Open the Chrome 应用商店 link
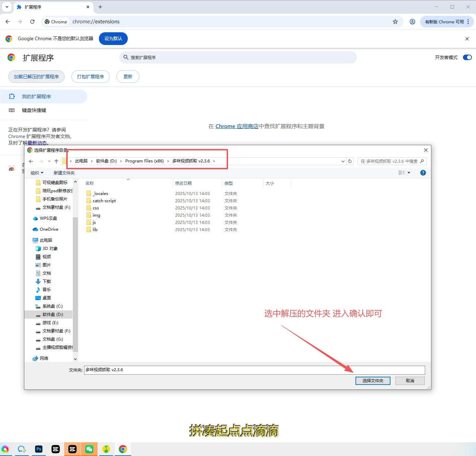476x456 pixels. [x=237, y=126]
